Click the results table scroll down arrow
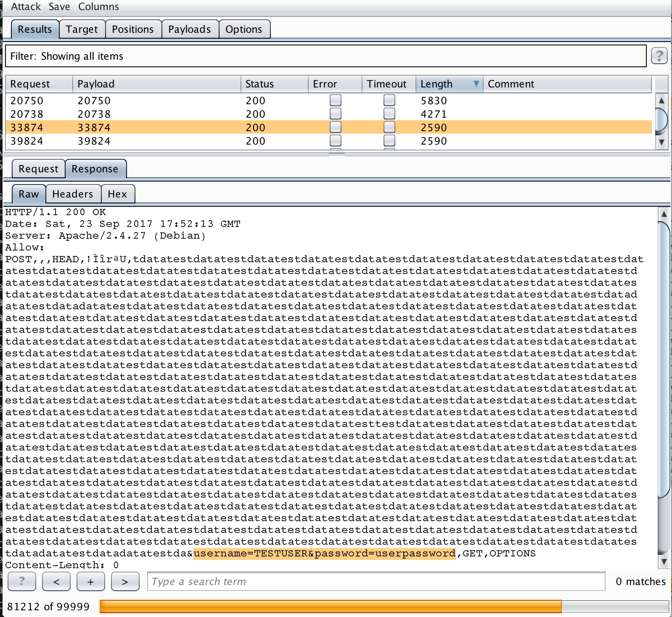 pos(661,142)
